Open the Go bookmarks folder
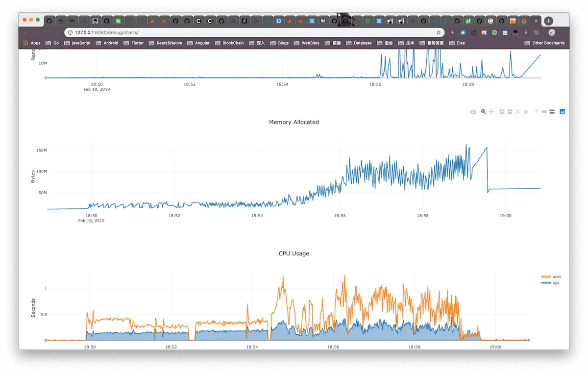The width and height of the screenshot is (588, 374). point(52,43)
